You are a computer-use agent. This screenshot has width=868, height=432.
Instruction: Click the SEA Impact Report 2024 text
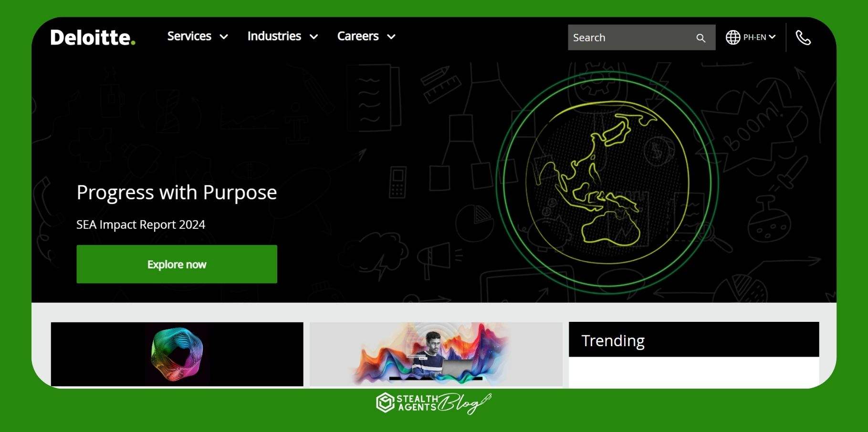coord(141,225)
